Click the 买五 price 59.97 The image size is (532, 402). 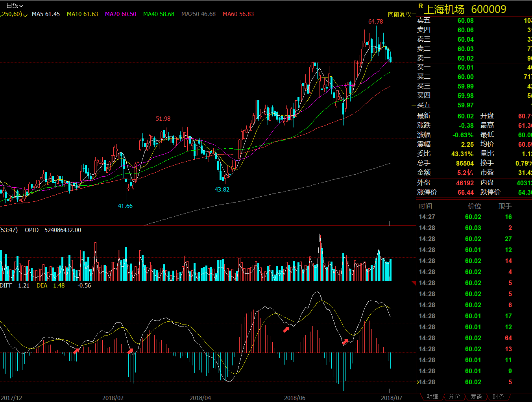(x=465, y=105)
